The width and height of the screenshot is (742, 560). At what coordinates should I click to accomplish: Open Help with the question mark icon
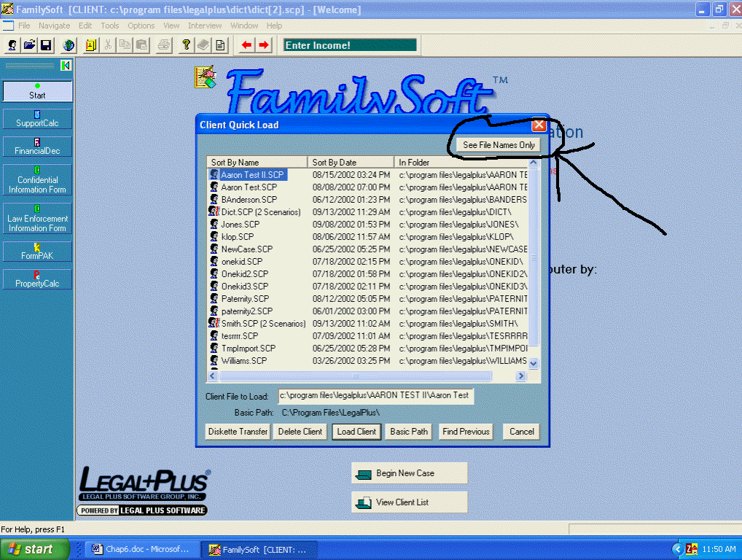(185, 44)
